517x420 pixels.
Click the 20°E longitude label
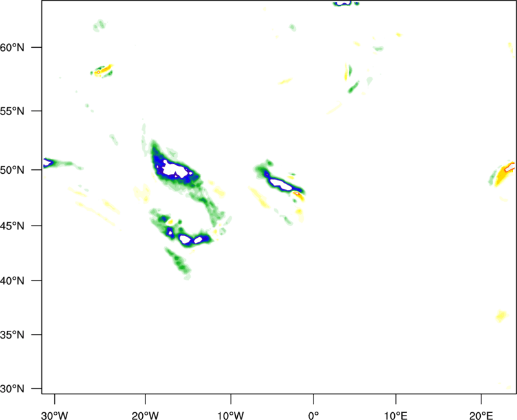[x=481, y=415]
